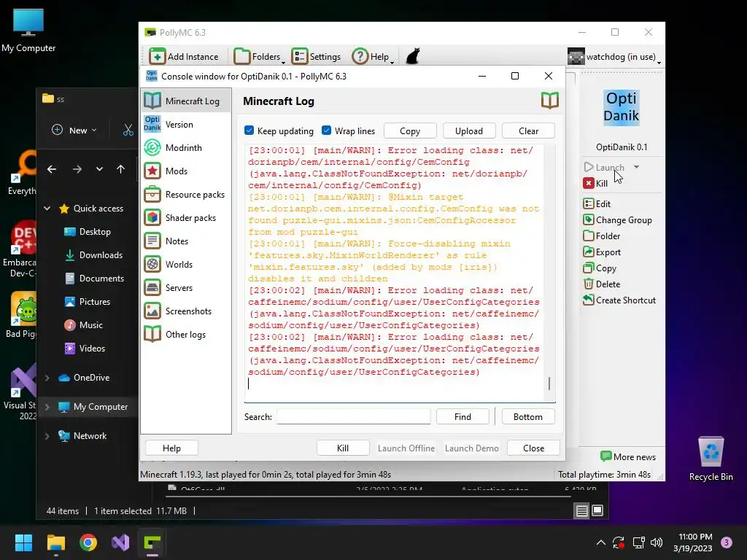Click Copy instance in side panel
The height and width of the screenshot is (560, 747).
tap(600, 268)
